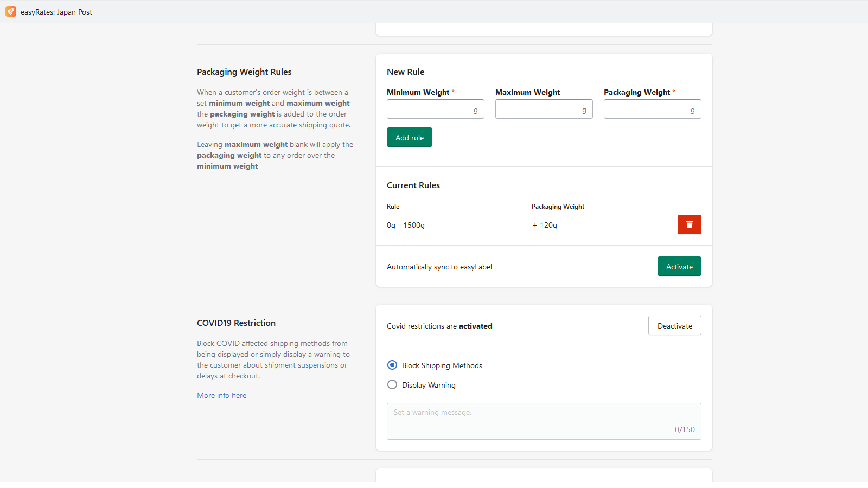Open the More info here link
This screenshot has height=488, width=868.
click(x=221, y=395)
